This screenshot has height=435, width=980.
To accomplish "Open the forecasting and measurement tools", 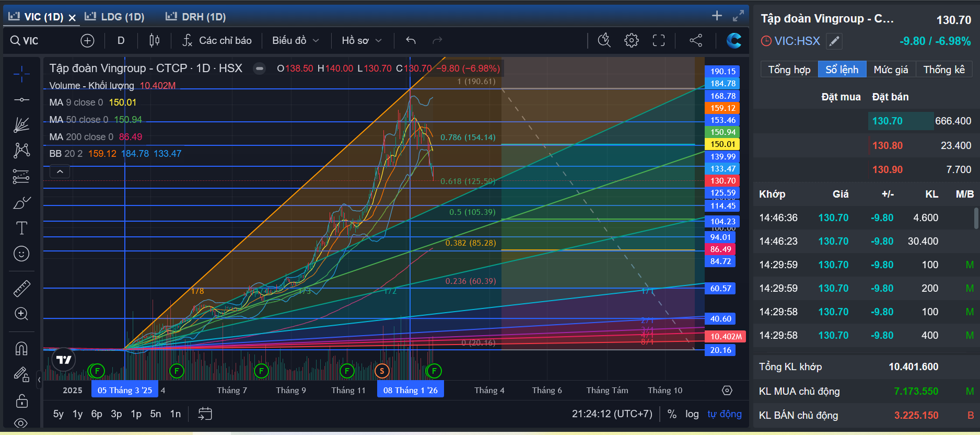I will pos(21,177).
